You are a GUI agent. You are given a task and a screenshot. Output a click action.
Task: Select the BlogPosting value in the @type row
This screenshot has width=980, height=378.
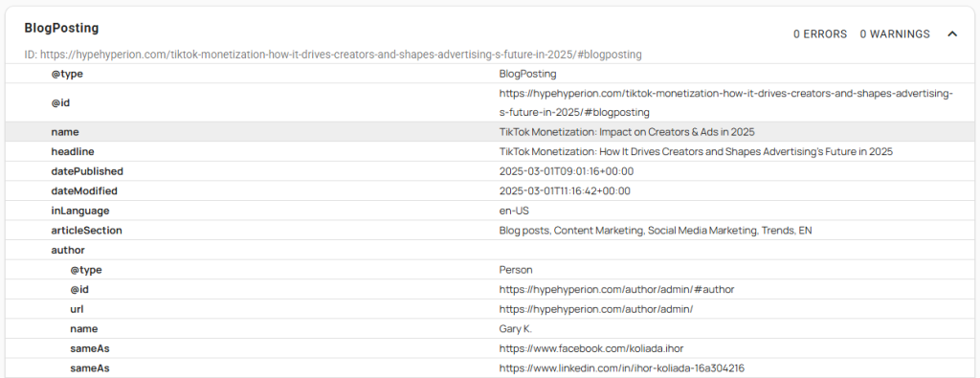527,74
